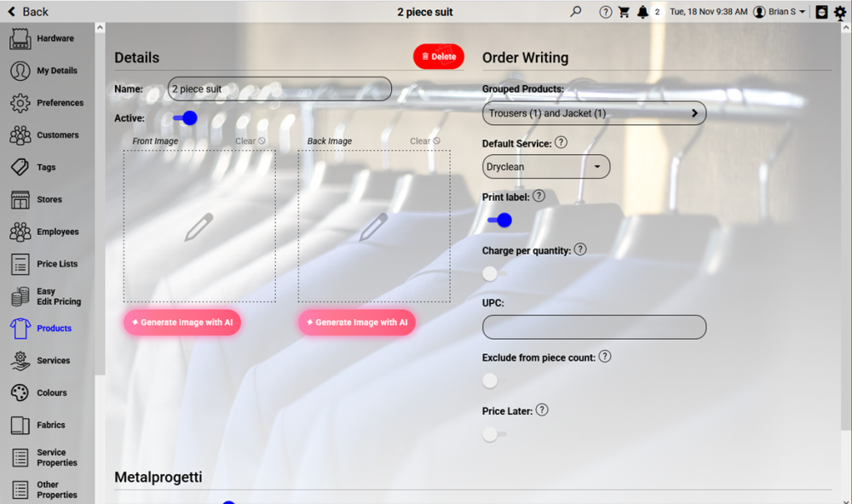Click help icon beside Exclude from piece count
This screenshot has width=852, height=504.
[605, 356]
